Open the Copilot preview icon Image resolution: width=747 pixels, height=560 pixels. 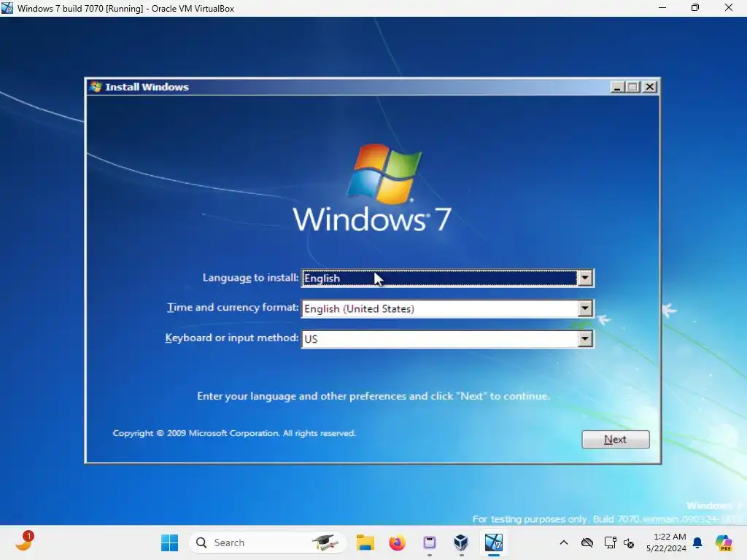coord(724,542)
